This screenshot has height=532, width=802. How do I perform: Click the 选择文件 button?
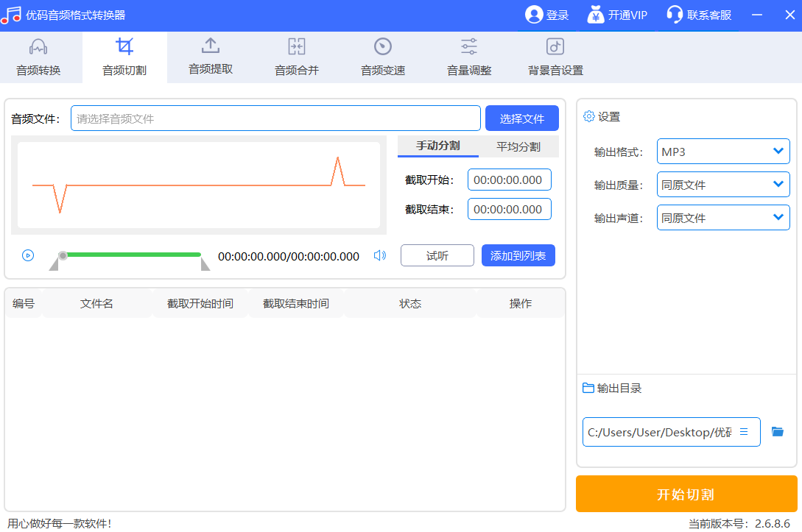521,118
